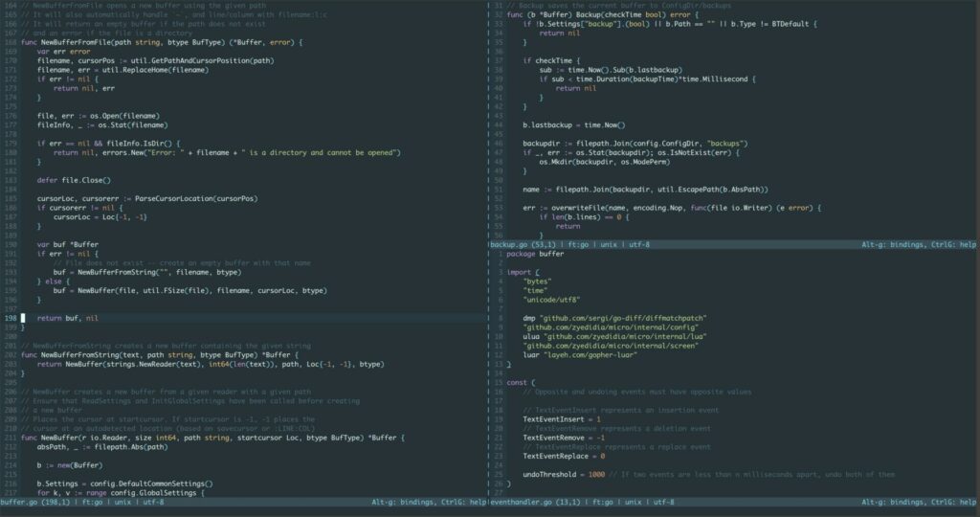Click 'b.lastbackup = time.Now()' line
Screen dimensions: 980x517
(x=574, y=125)
